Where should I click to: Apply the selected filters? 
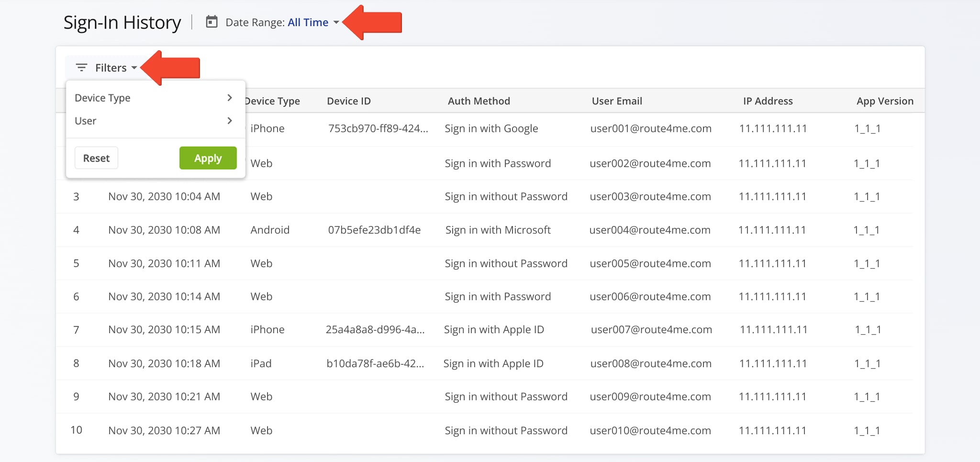click(208, 158)
